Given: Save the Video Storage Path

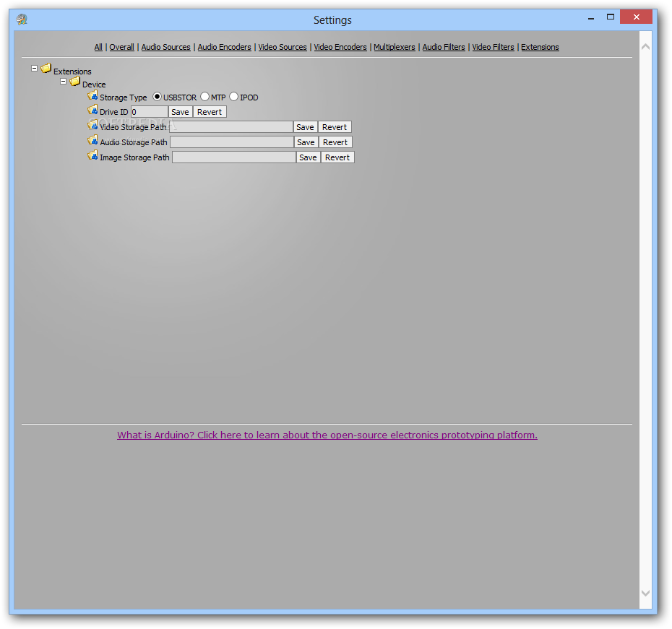Looking at the screenshot, I should tap(305, 127).
